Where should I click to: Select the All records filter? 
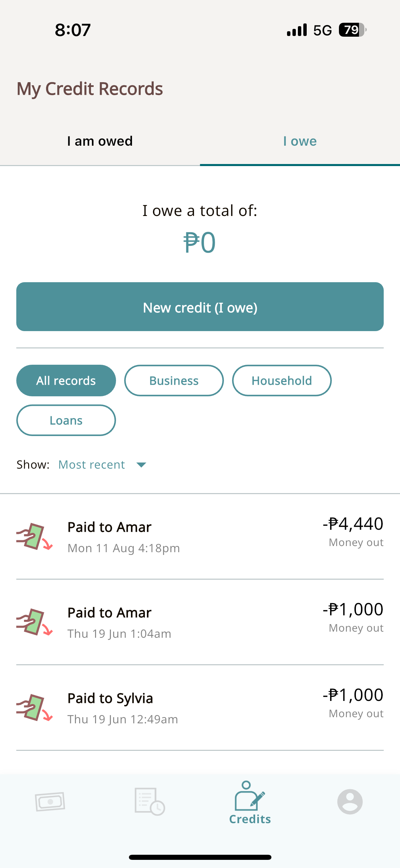tap(66, 381)
